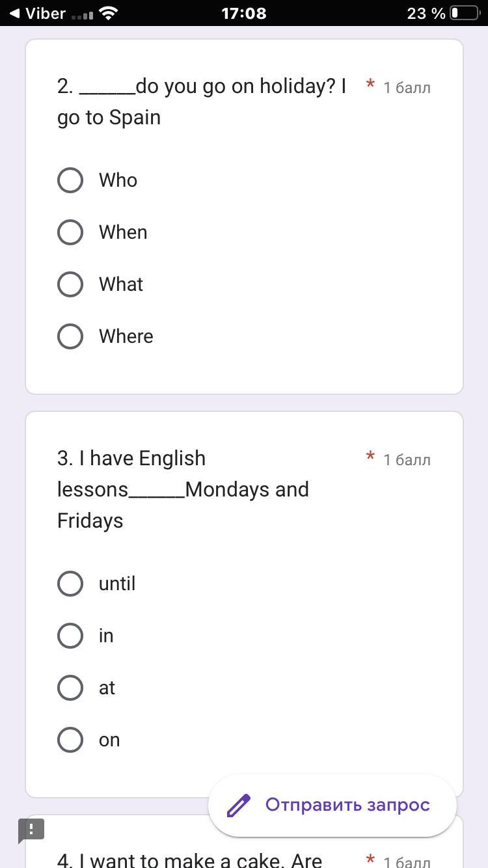This screenshot has width=488, height=868.
Task: Select 'on' radio button
Action: [x=70, y=740]
